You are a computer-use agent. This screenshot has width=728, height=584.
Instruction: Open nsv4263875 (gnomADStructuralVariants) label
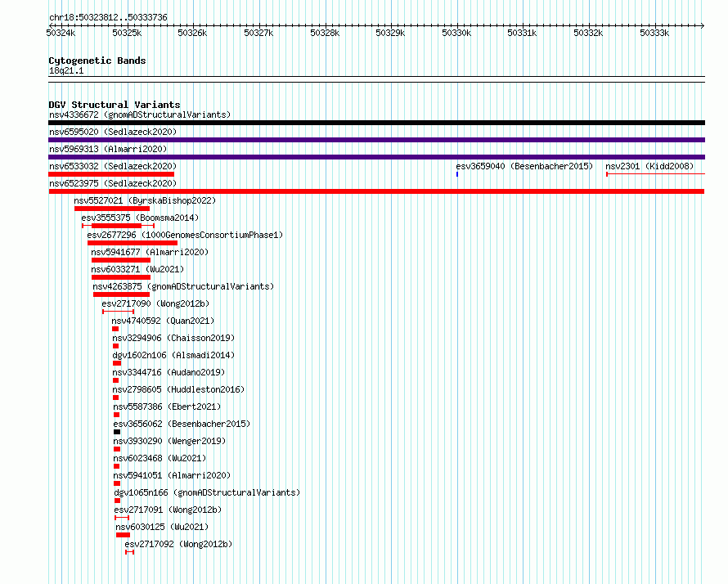[x=183, y=286]
